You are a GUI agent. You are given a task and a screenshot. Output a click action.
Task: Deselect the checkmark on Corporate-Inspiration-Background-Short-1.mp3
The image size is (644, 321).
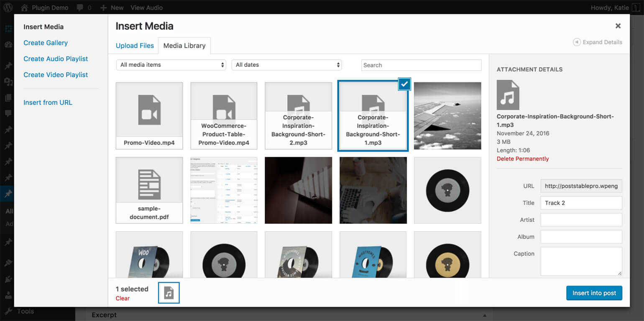click(x=404, y=84)
